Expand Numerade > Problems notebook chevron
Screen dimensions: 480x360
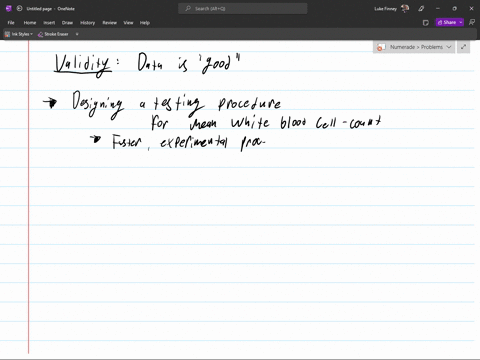(x=449, y=47)
